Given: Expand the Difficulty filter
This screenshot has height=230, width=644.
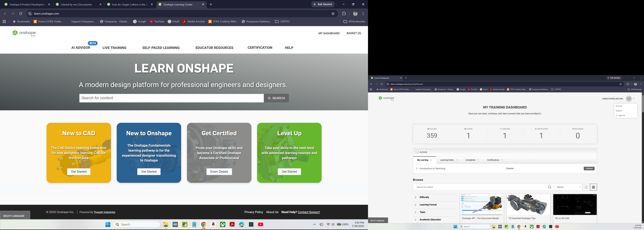Looking at the screenshot, I should click(x=415, y=197).
